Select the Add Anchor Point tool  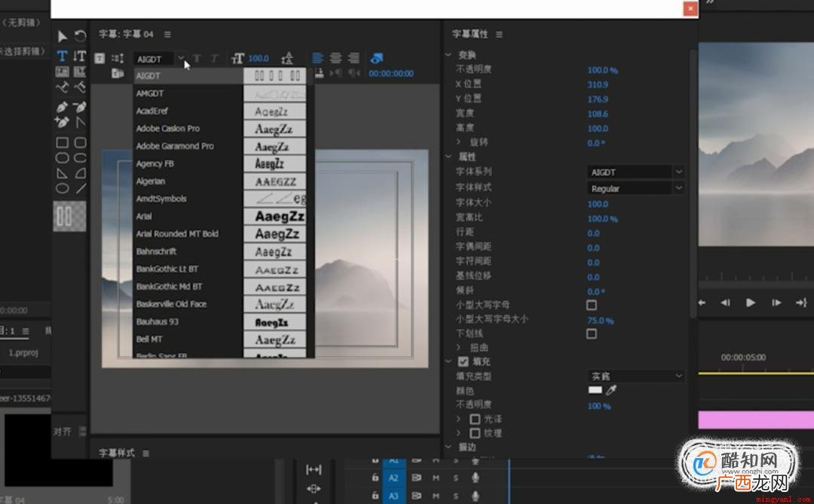(x=62, y=123)
